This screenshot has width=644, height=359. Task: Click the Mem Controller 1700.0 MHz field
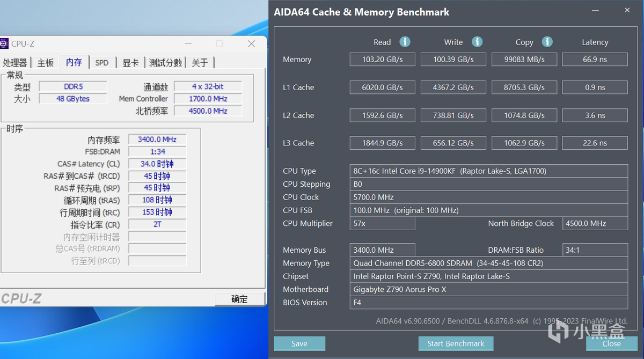coord(208,99)
